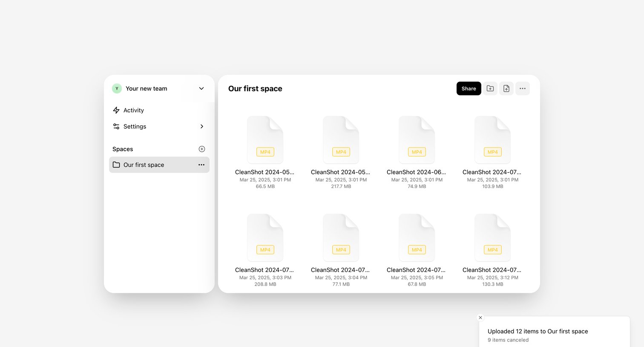Viewport: 644px width, 347px height.
Task: Open the MP4 thumbnail of the 66.5 MB file
Action: pyautogui.click(x=265, y=140)
